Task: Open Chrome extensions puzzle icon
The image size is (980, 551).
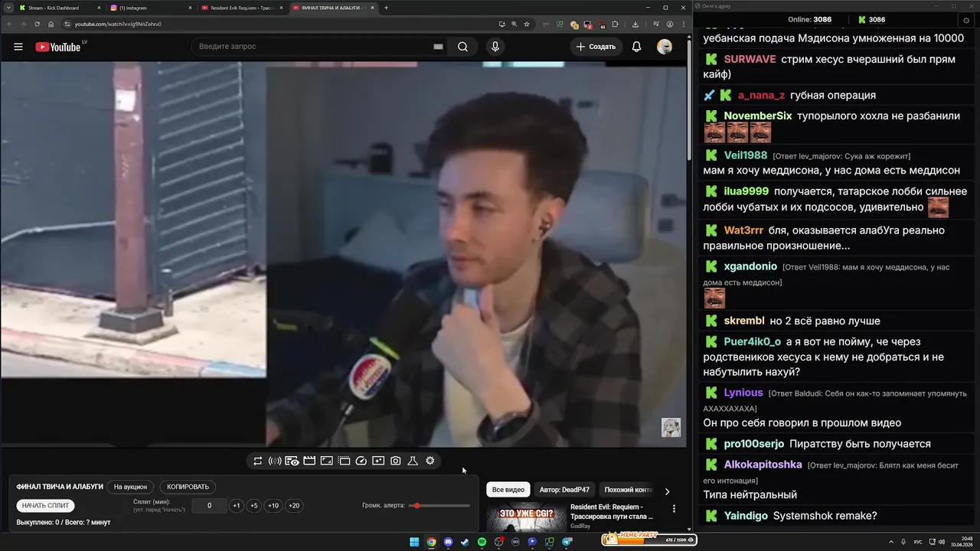Action: (x=615, y=24)
